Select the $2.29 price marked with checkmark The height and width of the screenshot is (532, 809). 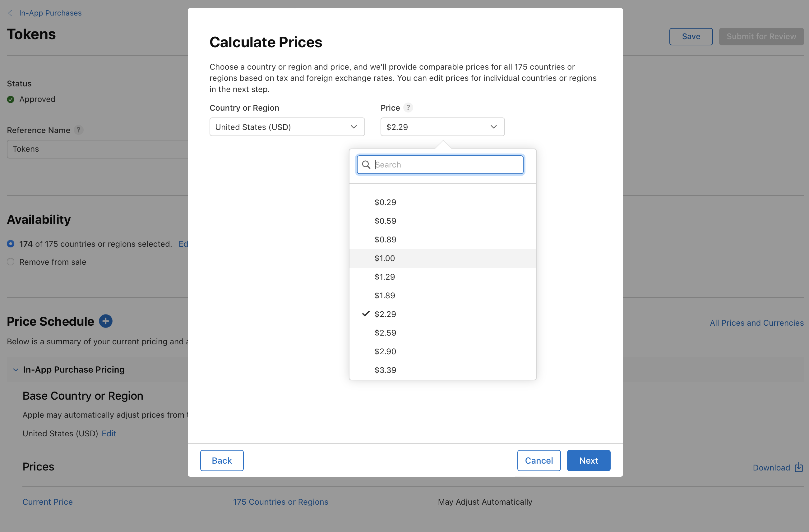point(385,314)
